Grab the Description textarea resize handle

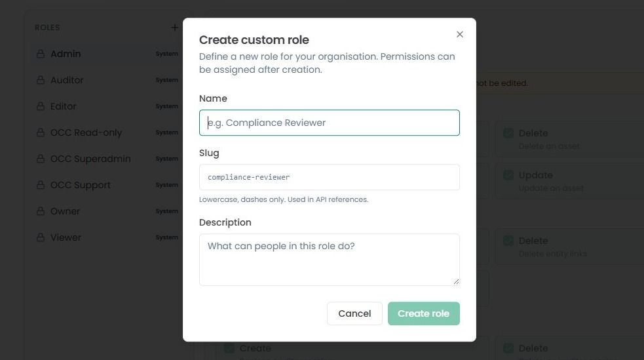[x=456, y=282]
